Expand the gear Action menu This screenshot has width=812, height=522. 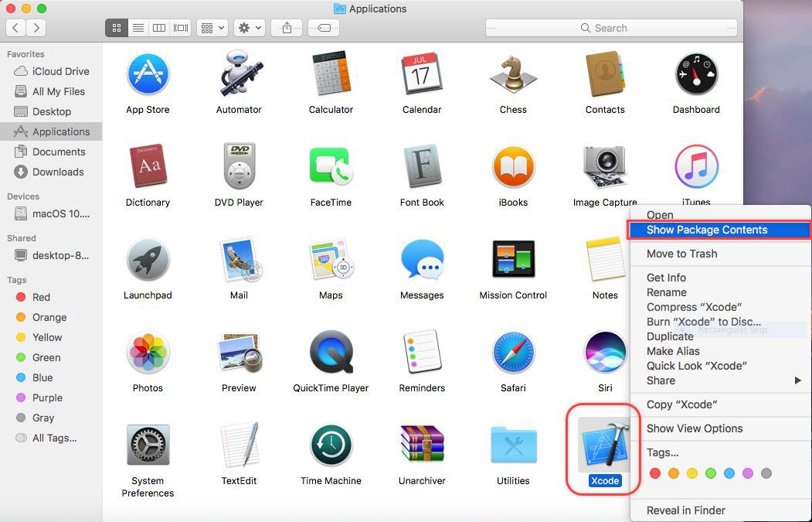click(250, 28)
